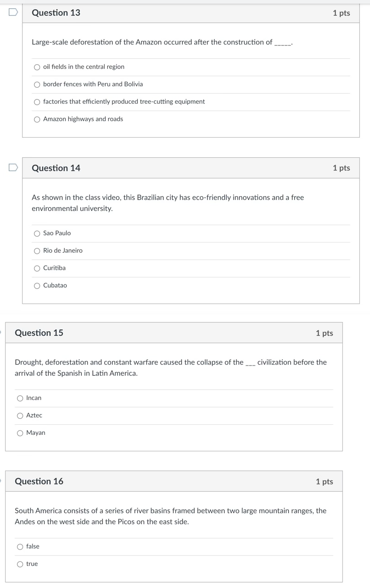This screenshot has height=588, width=370.
Task: Mark 'true' for the Andes statement
Action: click(20, 564)
